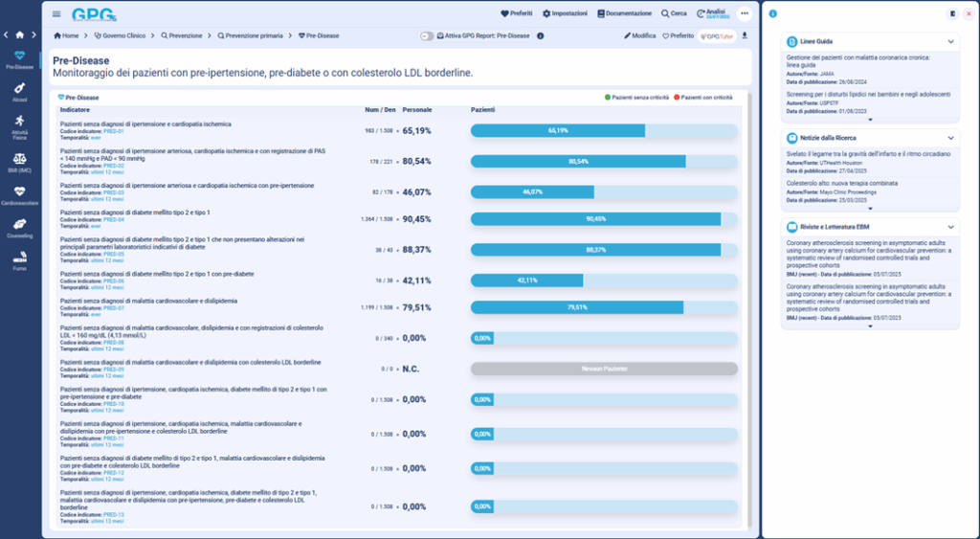
Task: Open the PRED-01 indicator code link
Action: tap(114, 131)
